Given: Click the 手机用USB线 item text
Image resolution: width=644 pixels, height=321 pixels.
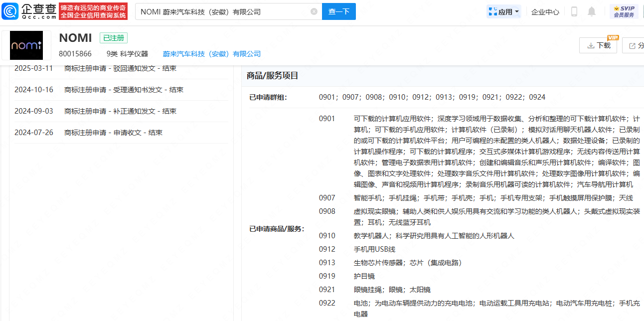Looking at the screenshot, I should [x=374, y=249].
